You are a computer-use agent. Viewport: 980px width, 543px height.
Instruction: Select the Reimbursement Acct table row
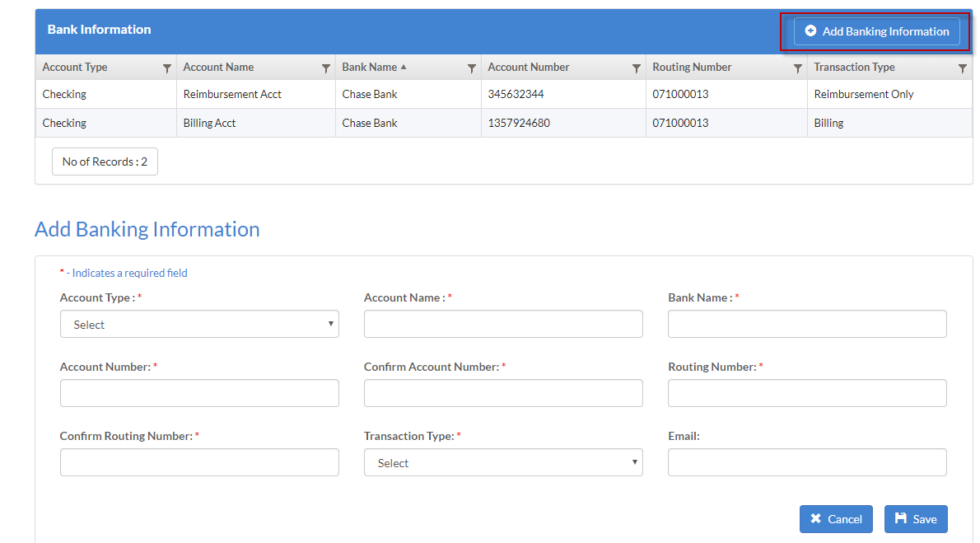coord(412,94)
